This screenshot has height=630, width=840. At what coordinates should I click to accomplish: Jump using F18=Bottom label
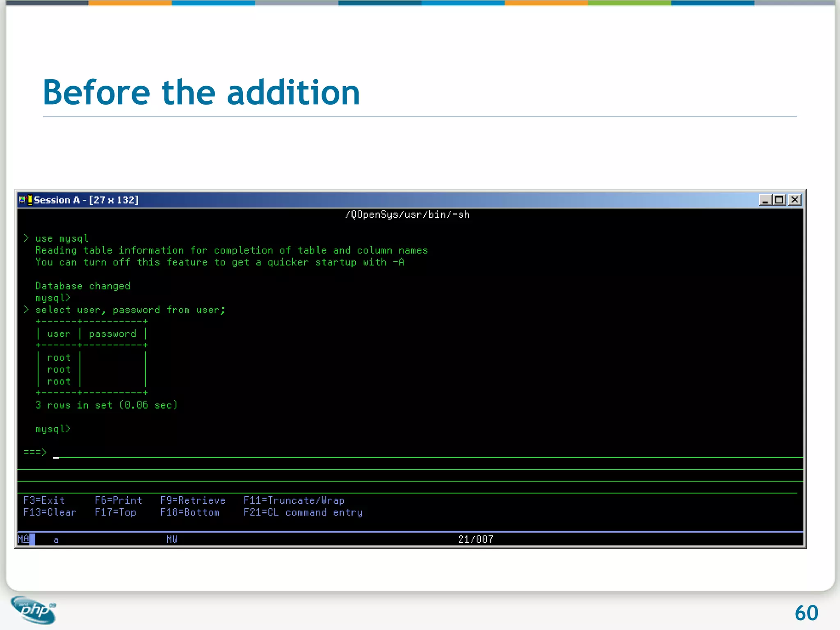coord(189,512)
